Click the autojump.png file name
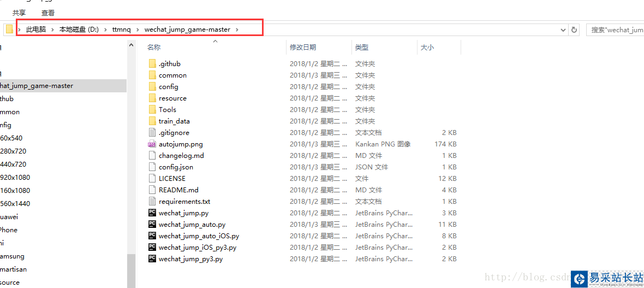 (181, 144)
